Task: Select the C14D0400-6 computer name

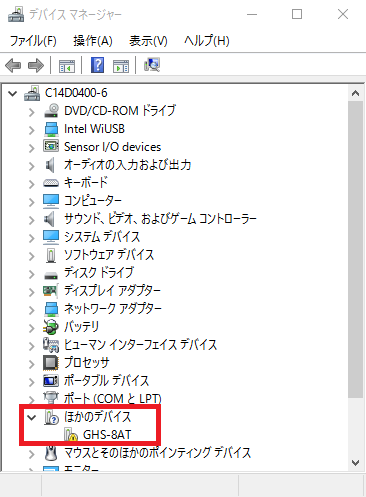Action: (76, 93)
